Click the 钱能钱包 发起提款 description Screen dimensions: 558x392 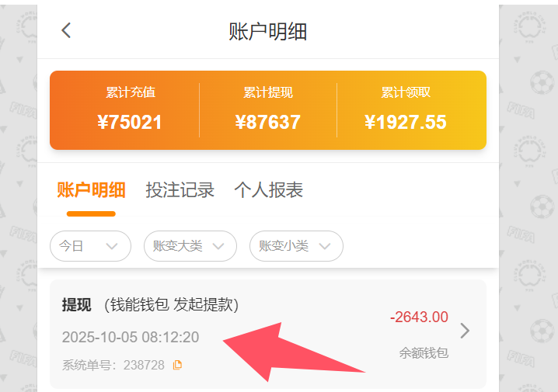tap(171, 305)
